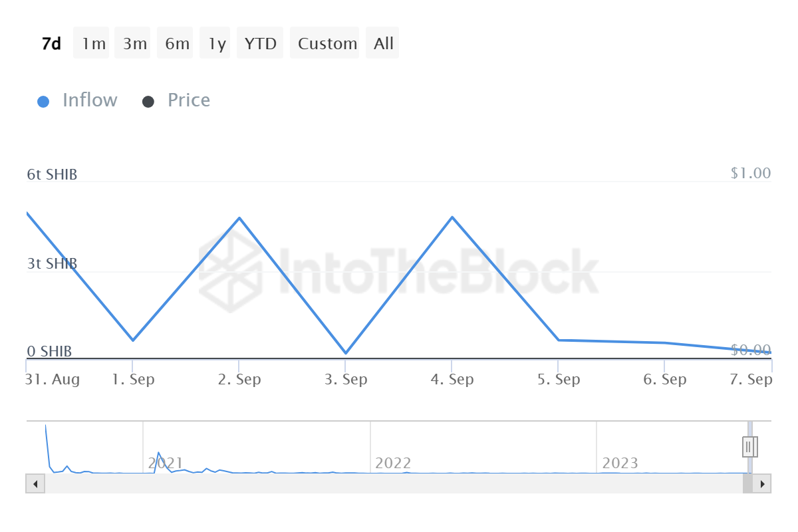
Task: Click the dark Price legend dot
Action: click(x=148, y=102)
